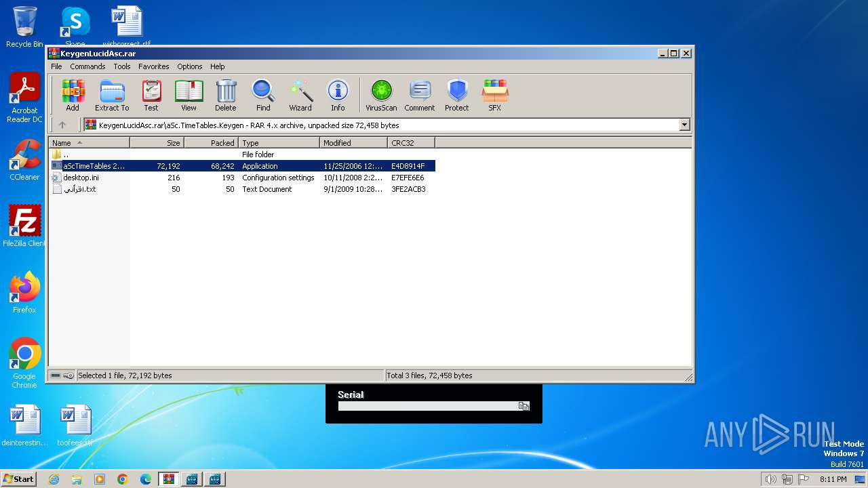Click the Extract To toolbar icon
The width and height of the screenshot is (868, 488).
tap(112, 96)
